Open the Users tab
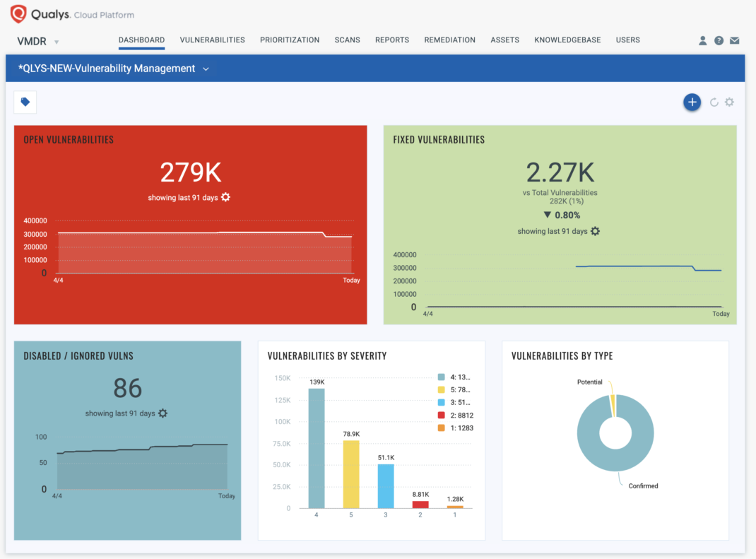The width and height of the screenshot is (756, 559). point(627,40)
